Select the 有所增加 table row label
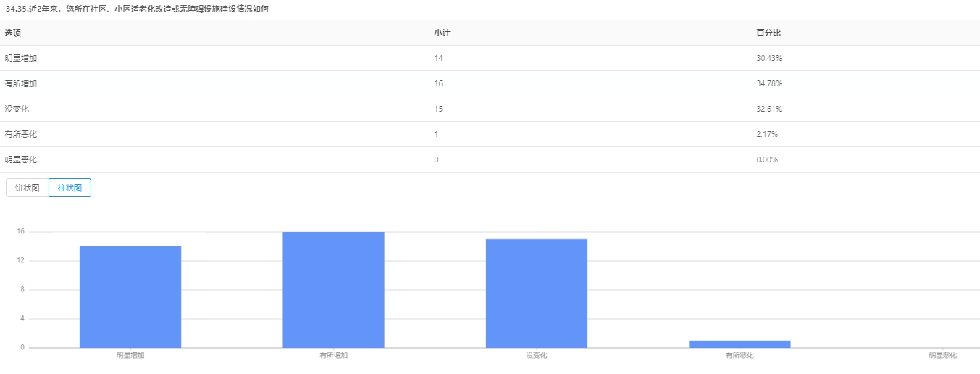Screen dimensions: 980x374 20,83
